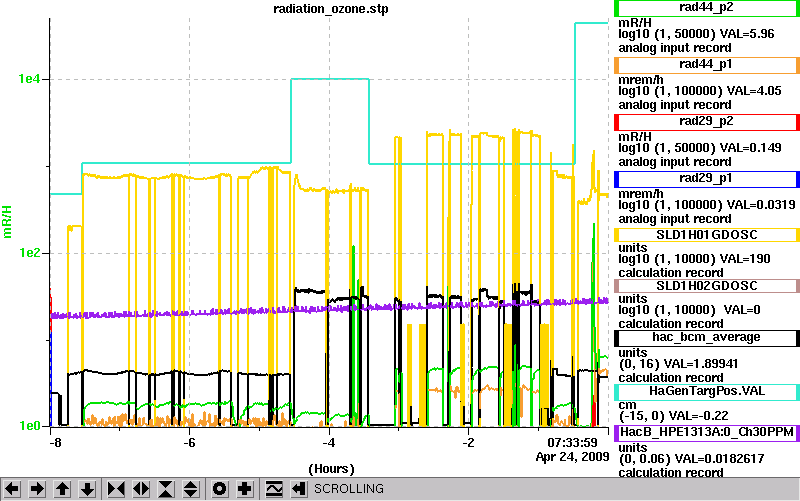Click the -6 hours tick label

(189, 443)
